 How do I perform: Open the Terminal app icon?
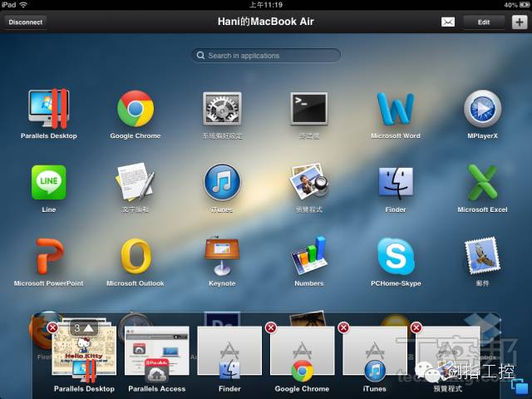[309, 109]
